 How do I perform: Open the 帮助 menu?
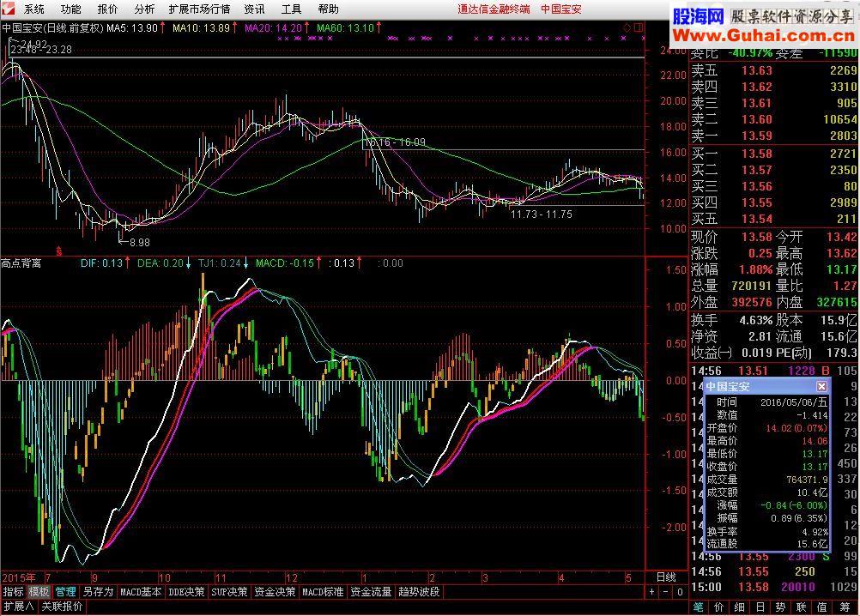328,9
